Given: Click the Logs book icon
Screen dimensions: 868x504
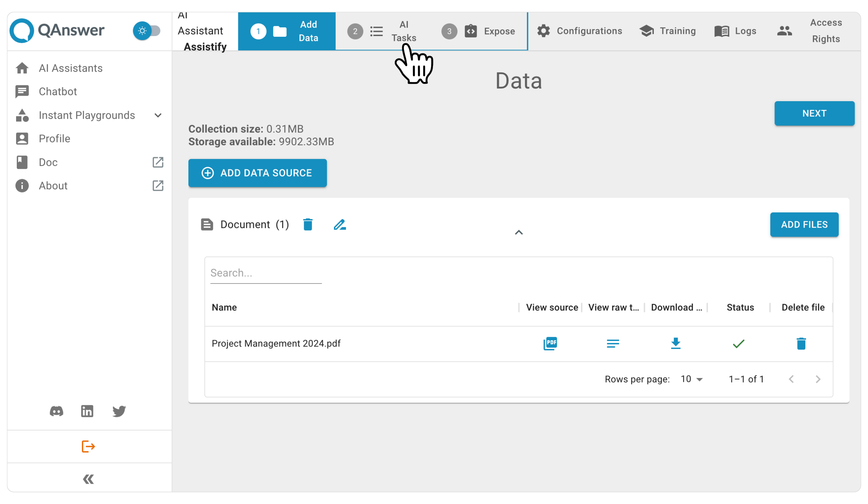Looking at the screenshot, I should (x=721, y=31).
